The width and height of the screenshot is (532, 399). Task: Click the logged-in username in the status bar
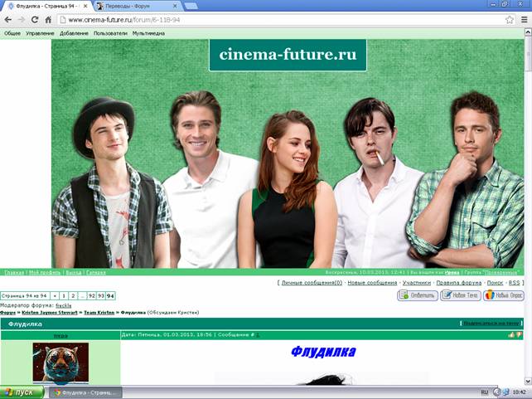[x=452, y=272]
